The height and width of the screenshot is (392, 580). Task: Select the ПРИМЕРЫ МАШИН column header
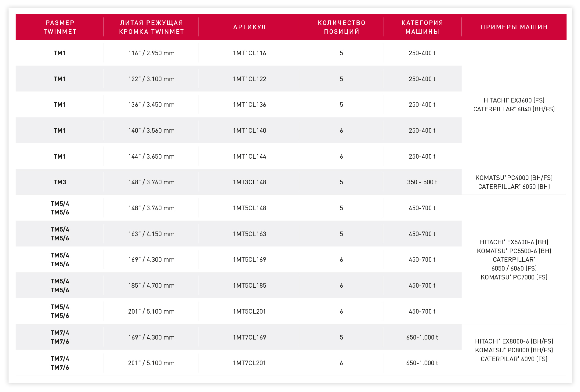(x=514, y=27)
